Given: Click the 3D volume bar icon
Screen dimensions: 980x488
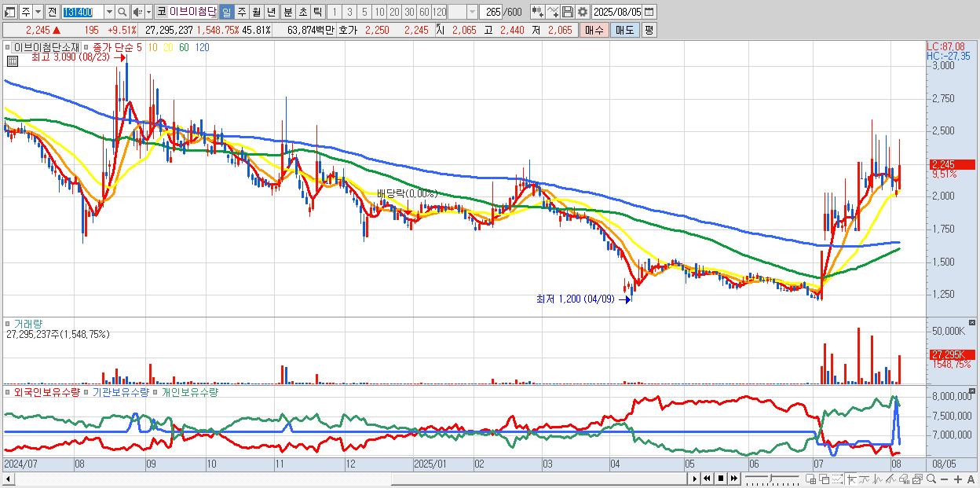Looking at the screenshot, I should (905, 479).
